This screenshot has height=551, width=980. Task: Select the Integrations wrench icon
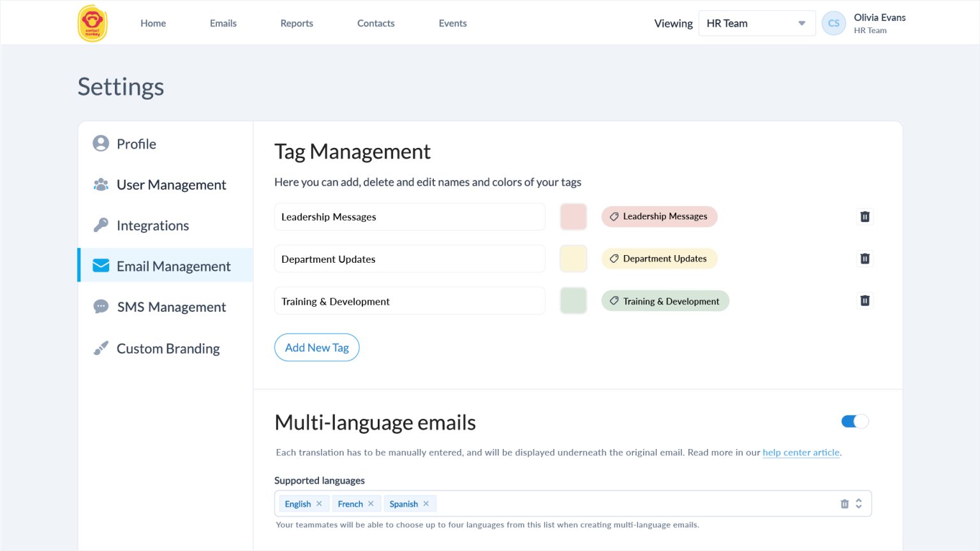(100, 225)
